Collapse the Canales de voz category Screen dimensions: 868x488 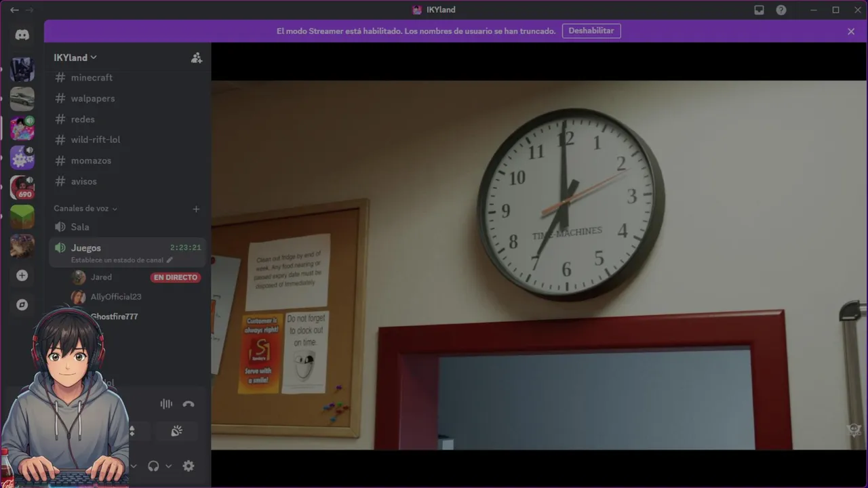tap(85, 209)
